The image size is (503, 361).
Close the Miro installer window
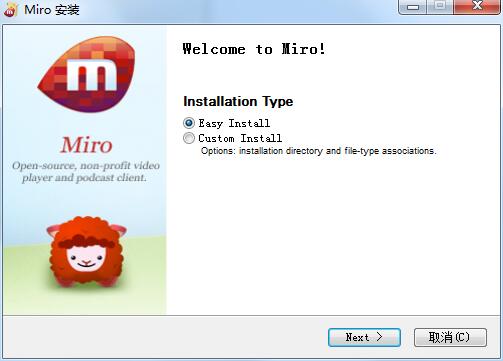tap(477, 6)
